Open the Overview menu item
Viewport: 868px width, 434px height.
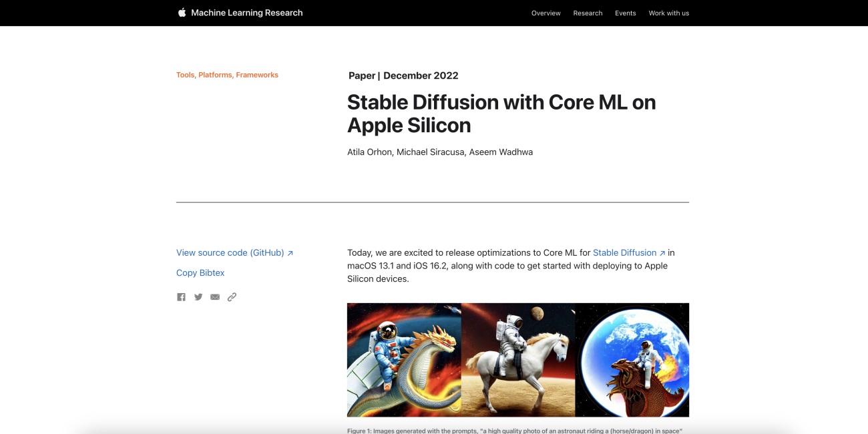point(546,13)
